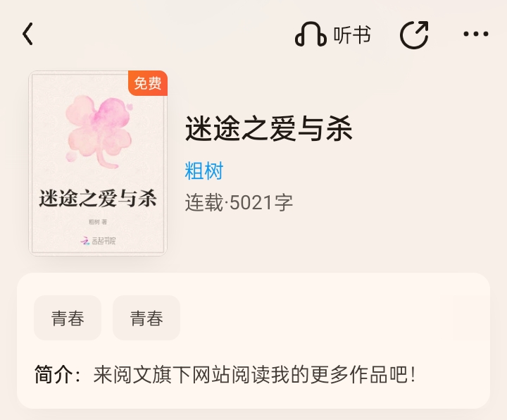The image size is (507, 420).
Task: Expand the 简介 description text
Action: click(254, 374)
